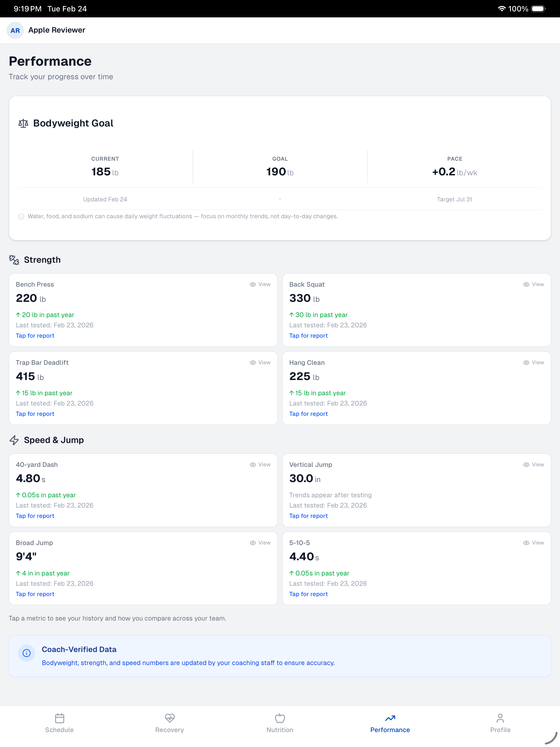This screenshot has height=747, width=560.
Task: Click 'Trends appear after testing' text
Action: point(330,495)
